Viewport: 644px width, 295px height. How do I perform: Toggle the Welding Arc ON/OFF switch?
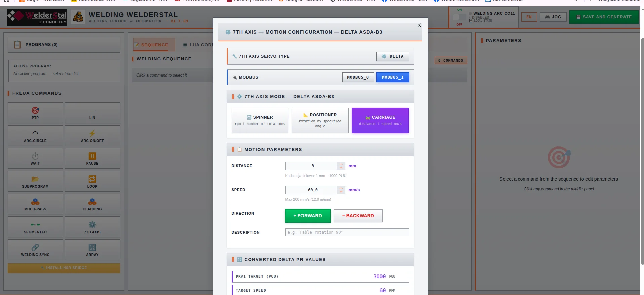(x=459, y=17)
